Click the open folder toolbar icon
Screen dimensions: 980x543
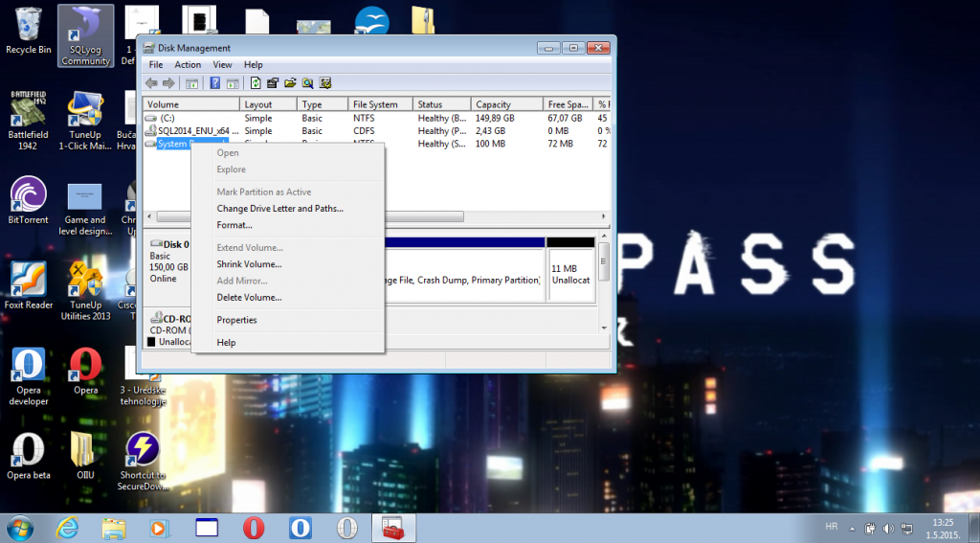[290, 83]
